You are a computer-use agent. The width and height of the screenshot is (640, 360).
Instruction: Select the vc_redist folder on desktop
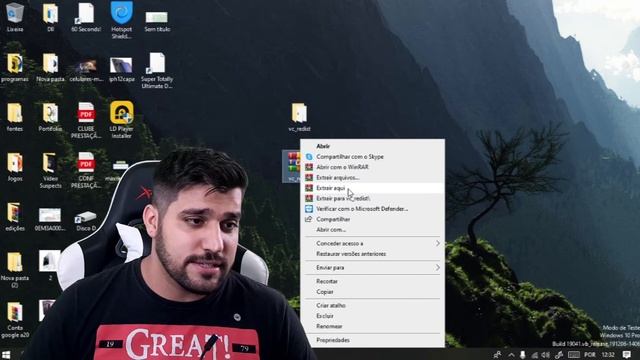coord(299,117)
